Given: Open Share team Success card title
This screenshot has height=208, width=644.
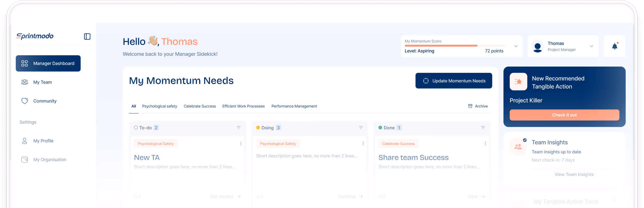Looking at the screenshot, I should [x=414, y=157].
